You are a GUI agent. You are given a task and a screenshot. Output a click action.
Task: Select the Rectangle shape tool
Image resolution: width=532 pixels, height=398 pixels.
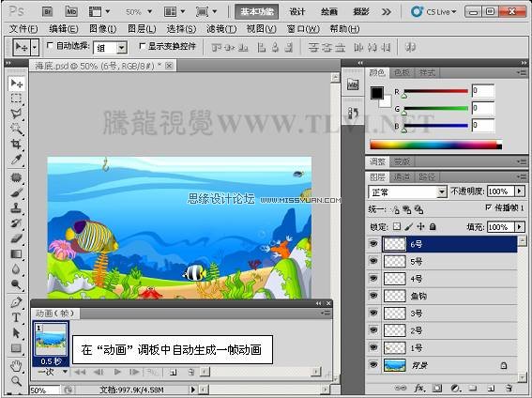click(16, 348)
